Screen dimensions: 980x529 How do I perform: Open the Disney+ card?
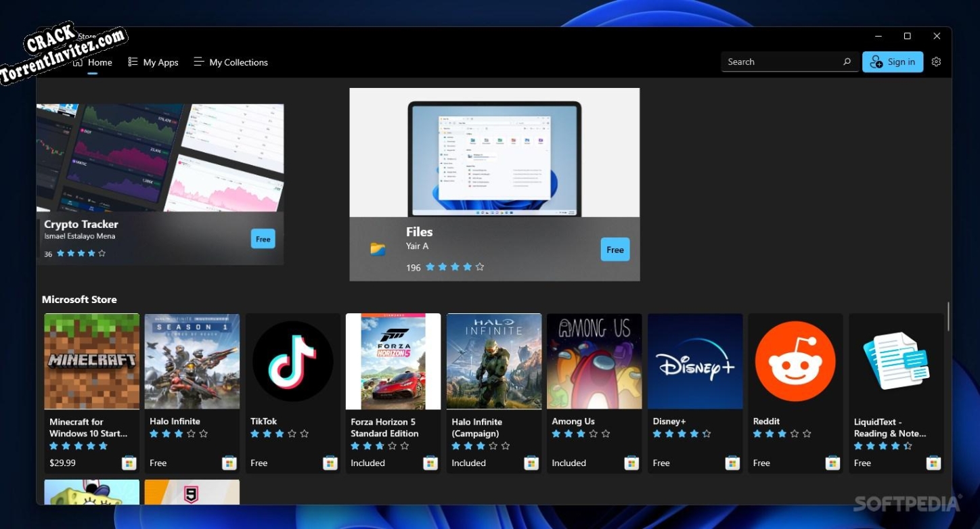(695, 361)
